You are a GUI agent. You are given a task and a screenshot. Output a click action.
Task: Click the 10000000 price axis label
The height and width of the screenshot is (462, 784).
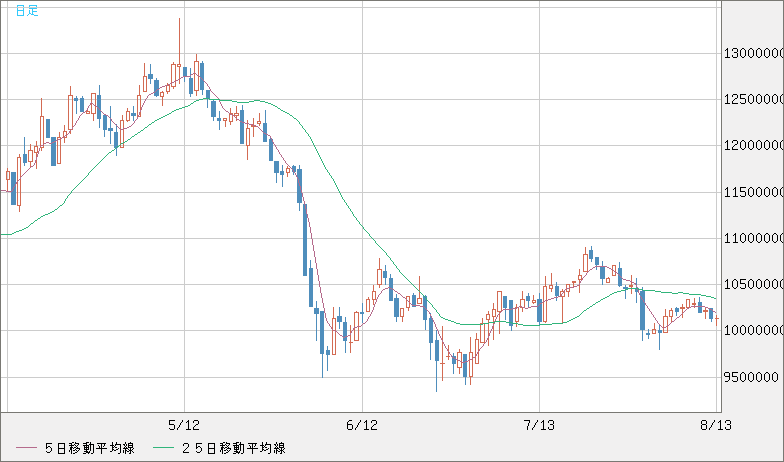[754, 330]
